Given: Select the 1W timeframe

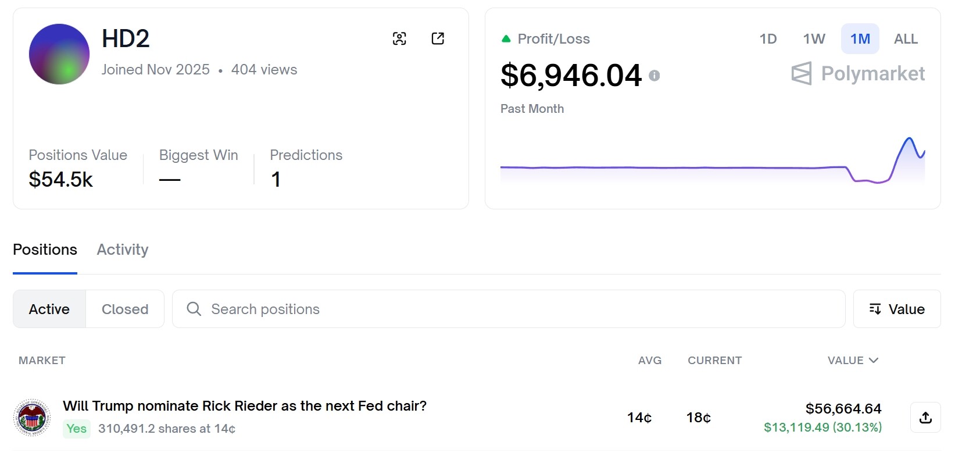Looking at the screenshot, I should click(814, 39).
